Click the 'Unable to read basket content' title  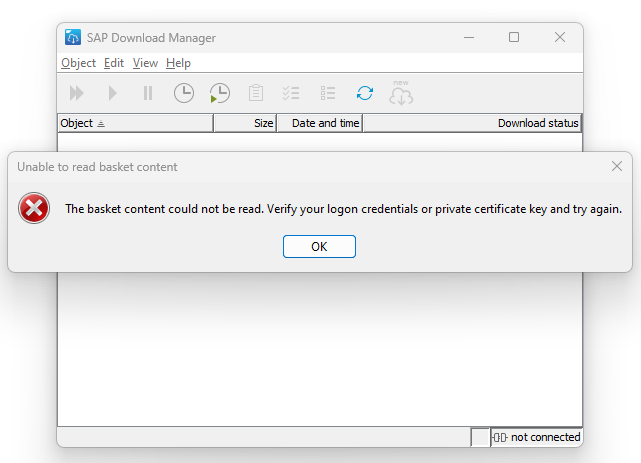tap(97, 167)
